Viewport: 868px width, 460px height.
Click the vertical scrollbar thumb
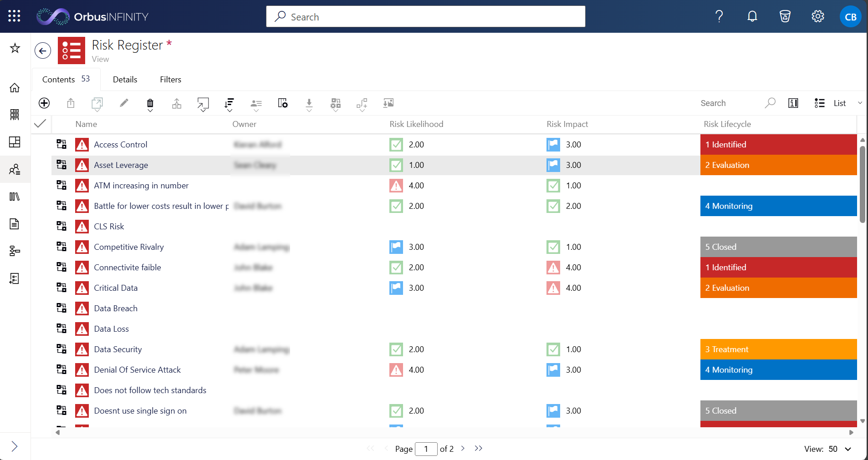[863, 184]
